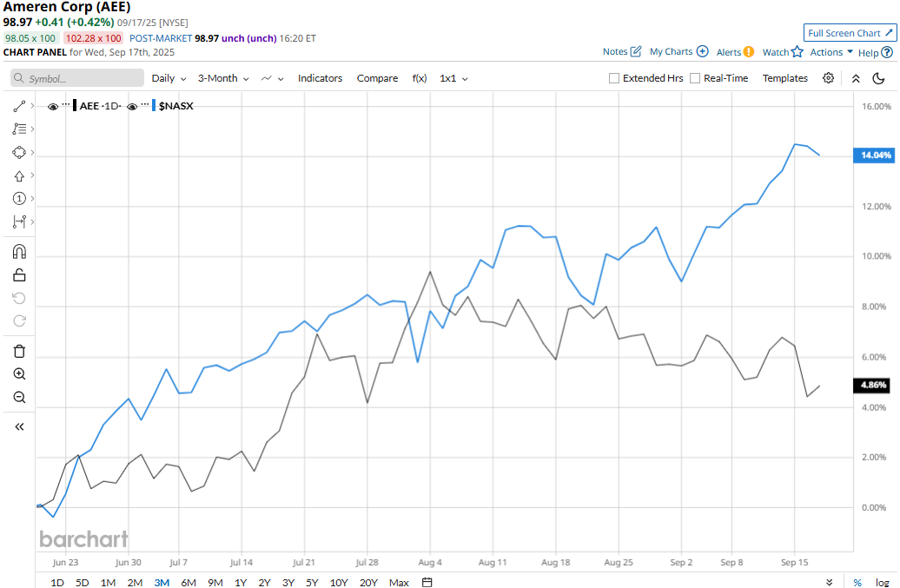This screenshot has width=900, height=588.
Task: Open Full Screen Chart
Action: pyautogui.click(x=850, y=33)
